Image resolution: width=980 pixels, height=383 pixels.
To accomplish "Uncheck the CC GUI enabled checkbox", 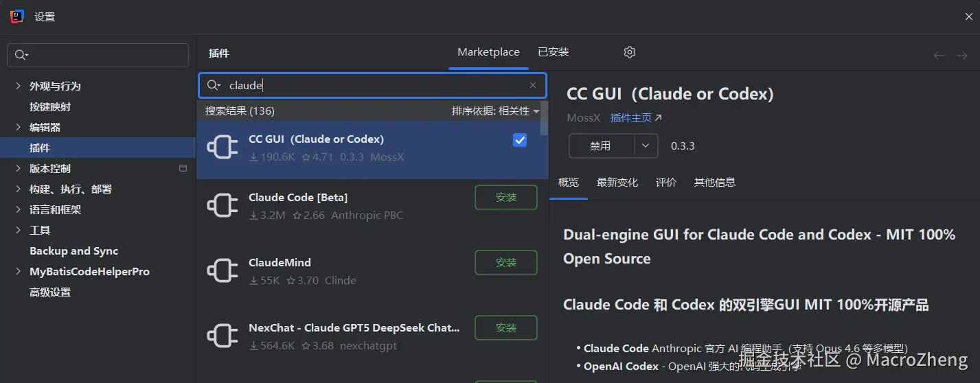I will pos(520,140).
